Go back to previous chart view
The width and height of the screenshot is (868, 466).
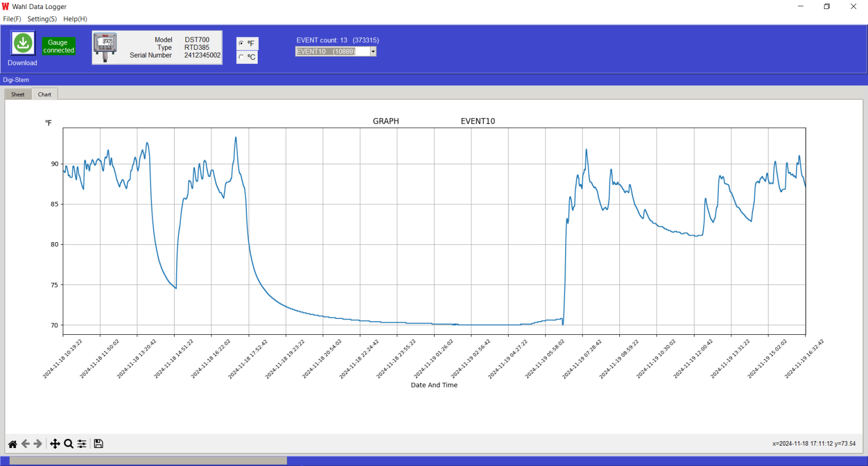pos(25,444)
